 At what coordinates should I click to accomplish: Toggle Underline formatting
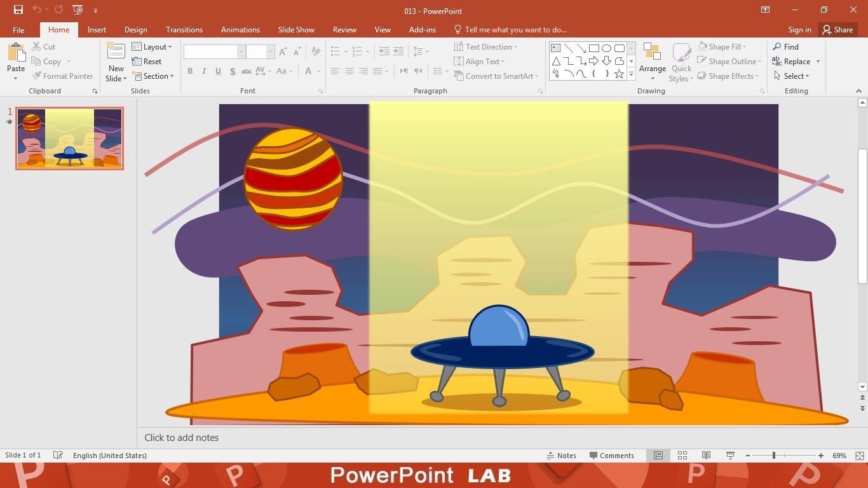click(x=218, y=71)
